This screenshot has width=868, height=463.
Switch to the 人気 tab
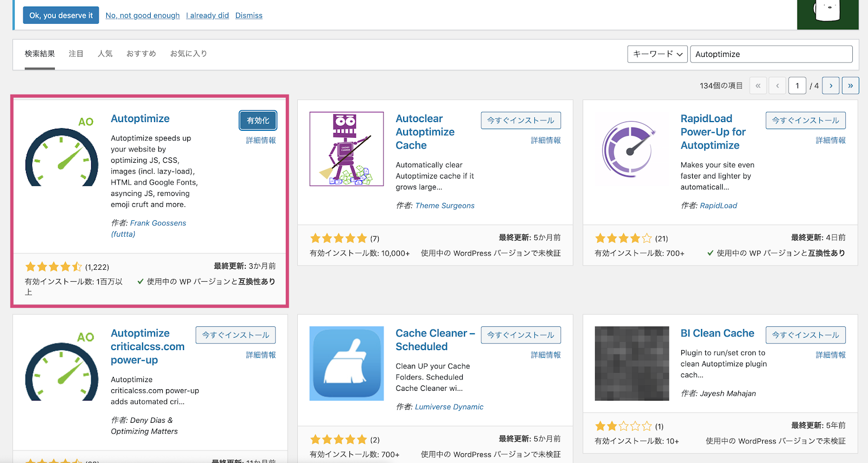[105, 54]
